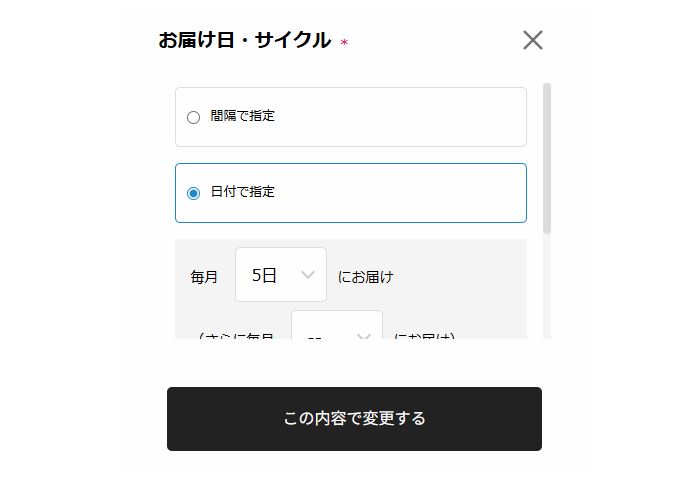Viewport: 680px width, 478px height.
Task: Close the お届け日・サイクル dialog
Action: point(533,40)
